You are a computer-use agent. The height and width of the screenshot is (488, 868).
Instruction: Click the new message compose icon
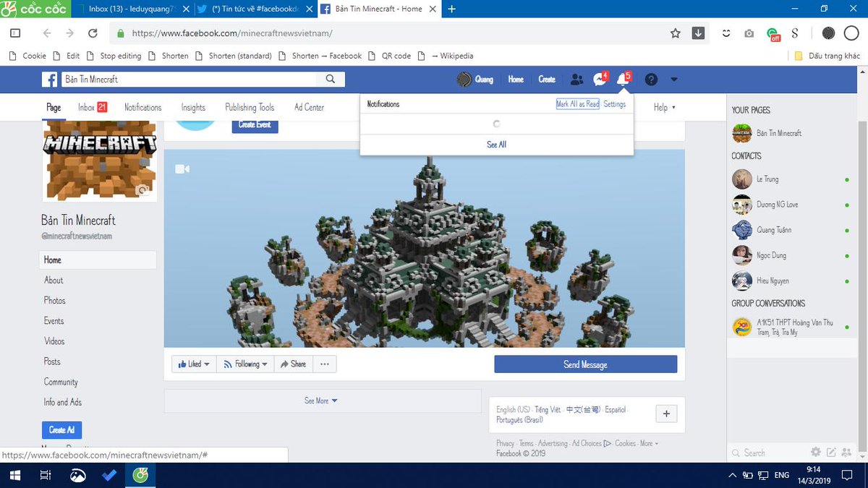[x=831, y=452]
